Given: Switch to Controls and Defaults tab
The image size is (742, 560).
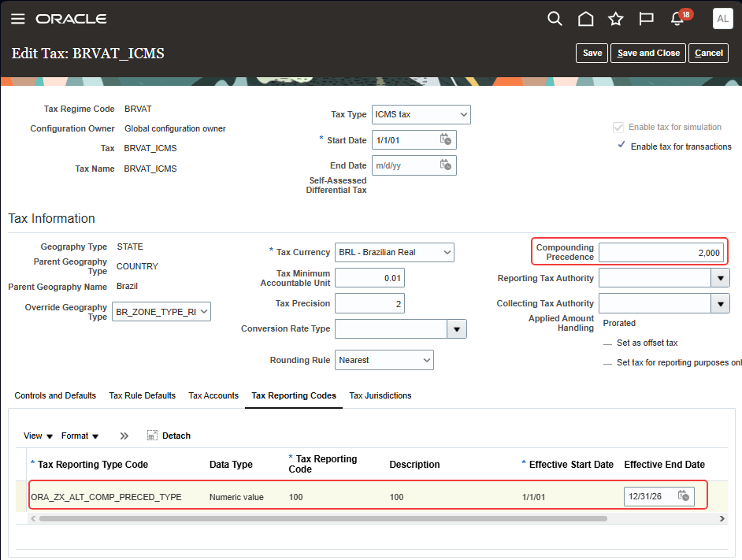Looking at the screenshot, I should 55,395.
